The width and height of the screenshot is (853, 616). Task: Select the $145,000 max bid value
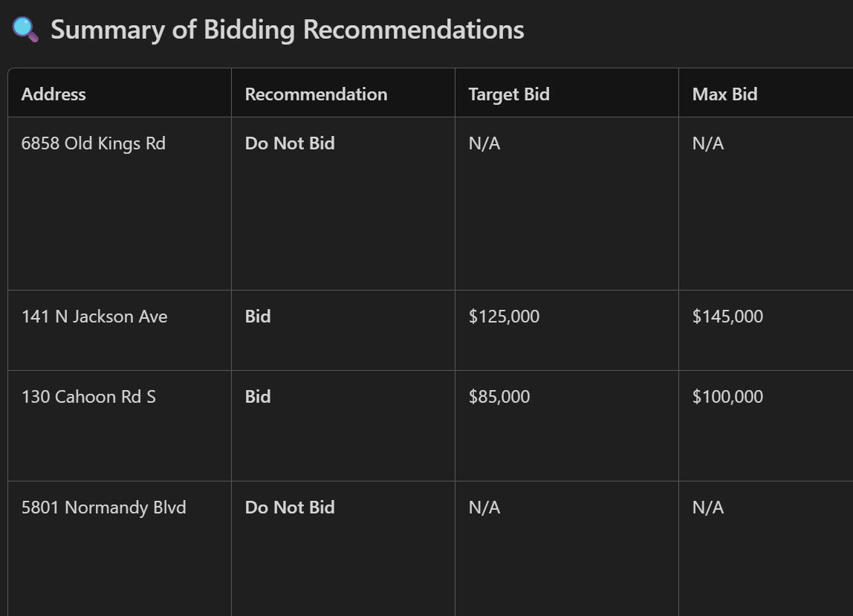(x=727, y=317)
